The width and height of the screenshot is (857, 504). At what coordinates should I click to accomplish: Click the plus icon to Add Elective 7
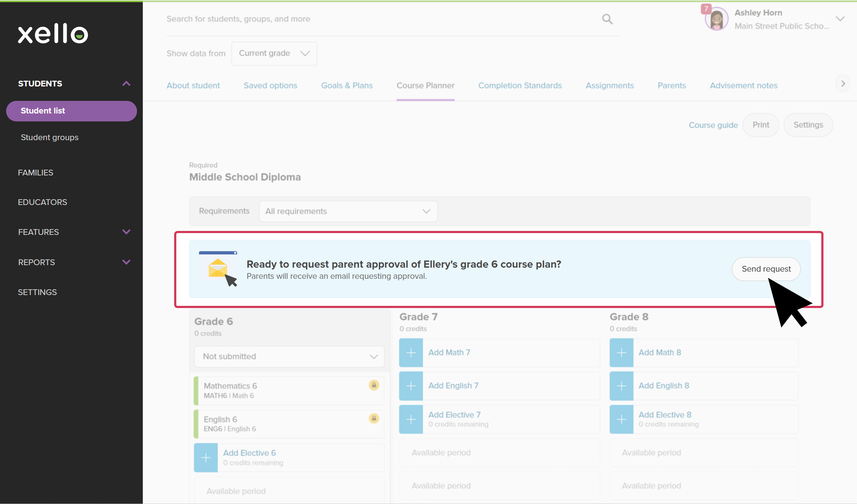(411, 419)
